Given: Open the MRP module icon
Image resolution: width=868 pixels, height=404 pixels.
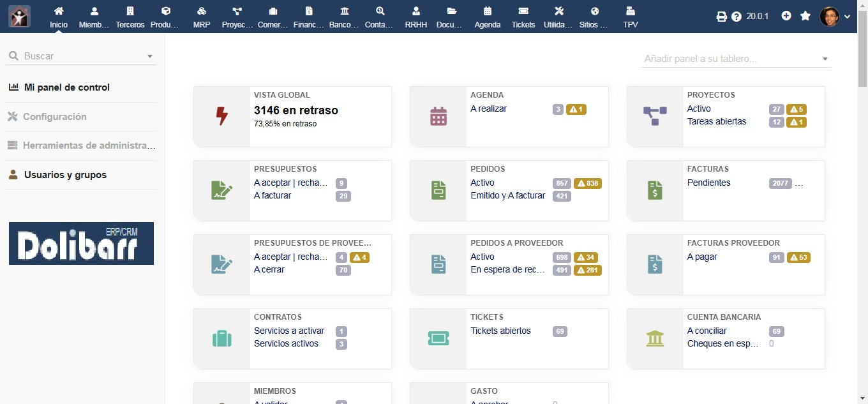Looking at the screenshot, I should pos(202,17).
